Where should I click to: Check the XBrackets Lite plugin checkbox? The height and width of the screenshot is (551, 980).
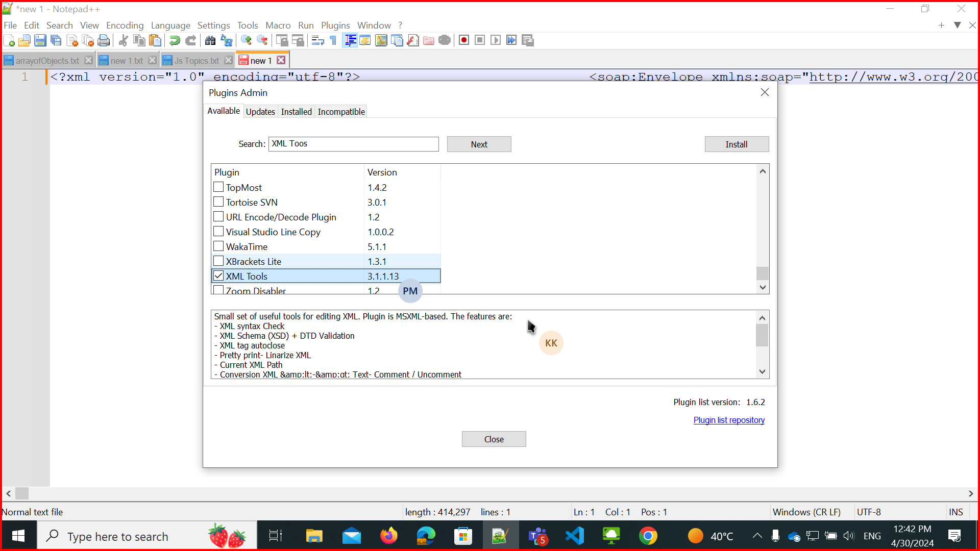pyautogui.click(x=218, y=261)
